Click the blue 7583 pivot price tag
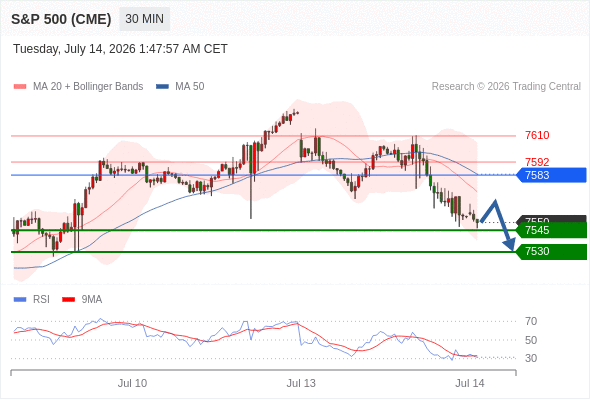The image size is (590, 400). click(x=551, y=175)
